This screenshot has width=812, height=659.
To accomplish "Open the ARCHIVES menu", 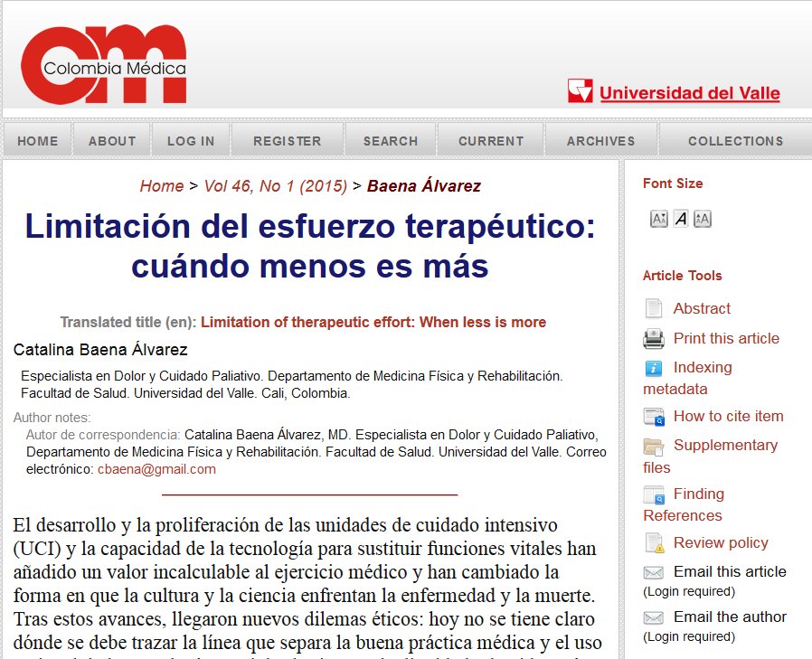I will coord(600,140).
